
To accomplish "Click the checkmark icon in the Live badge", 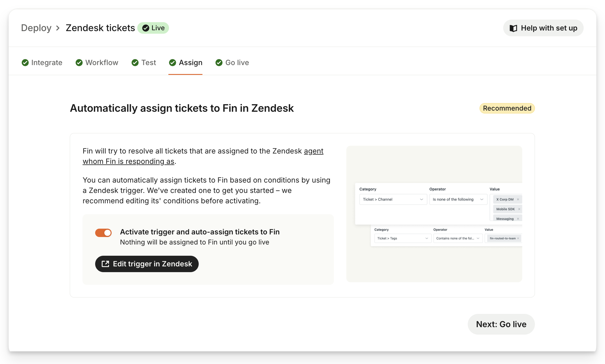I will [x=146, y=28].
